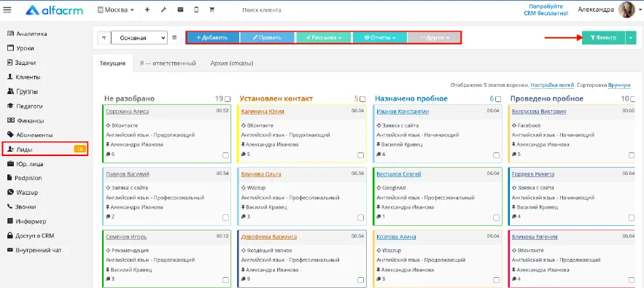Open the wrench settings icon

163,10
